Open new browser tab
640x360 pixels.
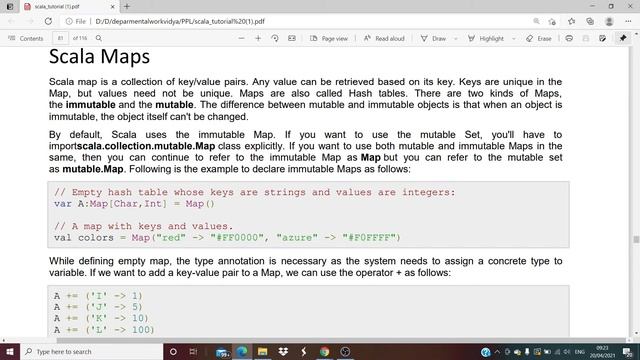coord(127,7)
